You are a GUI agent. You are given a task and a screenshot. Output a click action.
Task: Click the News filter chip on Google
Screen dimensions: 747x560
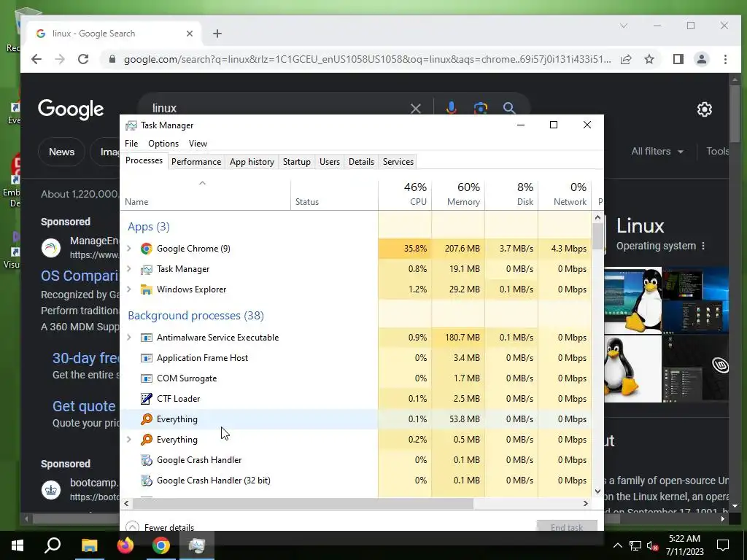click(x=61, y=152)
